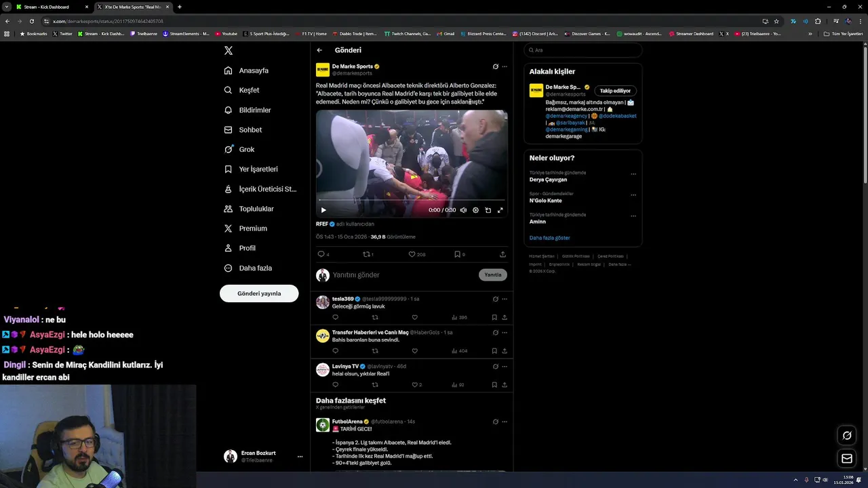
Task: Click the Takip ediliyor button
Action: pos(615,91)
